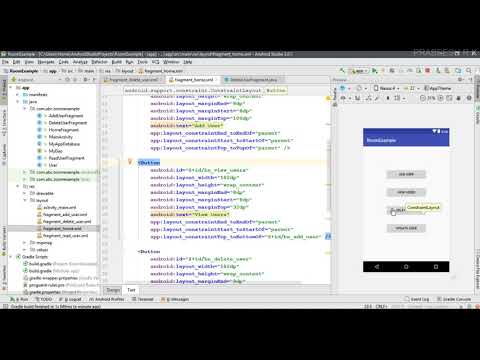Run the app with the green play icon

click(374, 71)
